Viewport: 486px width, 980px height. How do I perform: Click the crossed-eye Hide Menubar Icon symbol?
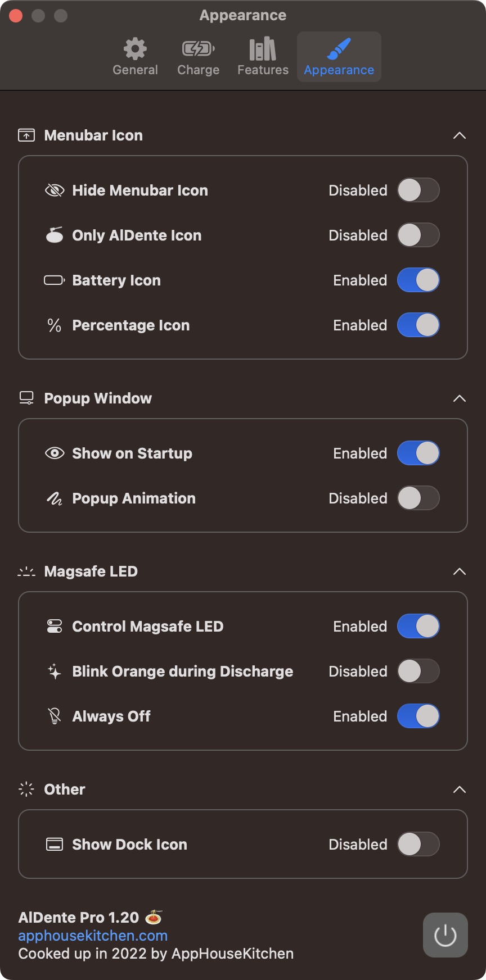[55, 190]
